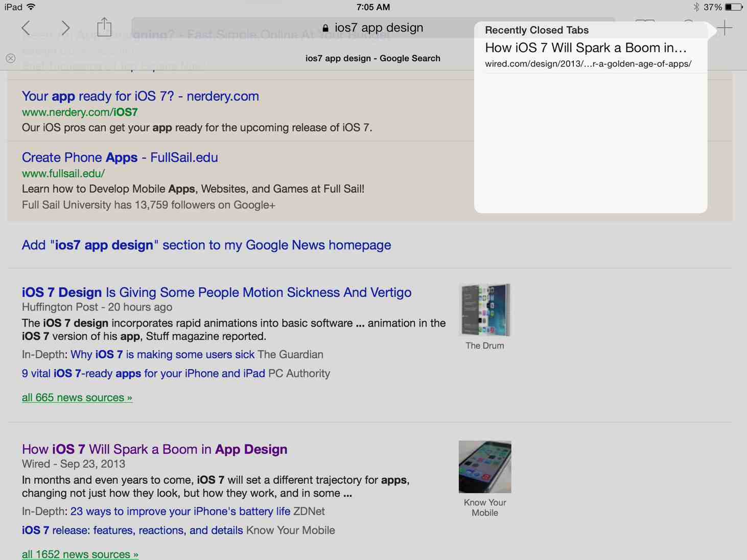Open How iOS 7 Will Spark a Boom result
The image size is (747, 560).
coord(155,449)
